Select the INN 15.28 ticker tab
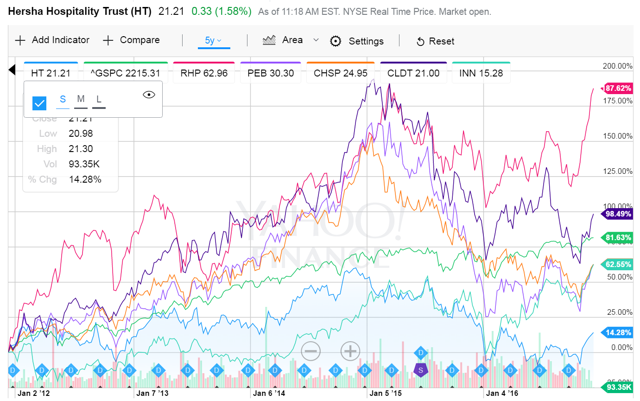 point(481,73)
